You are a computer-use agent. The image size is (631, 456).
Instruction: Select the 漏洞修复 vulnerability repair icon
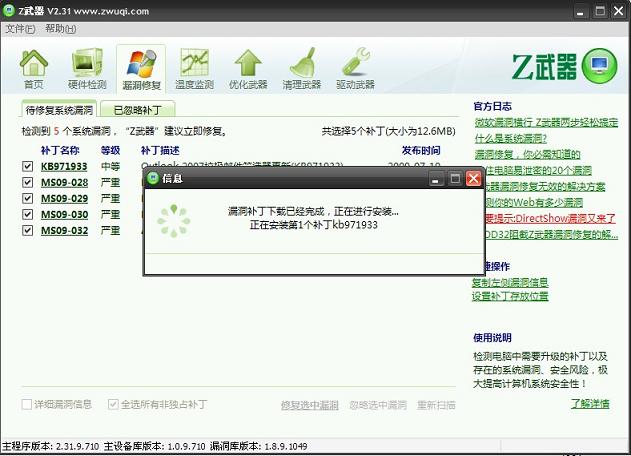pyautogui.click(x=141, y=69)
